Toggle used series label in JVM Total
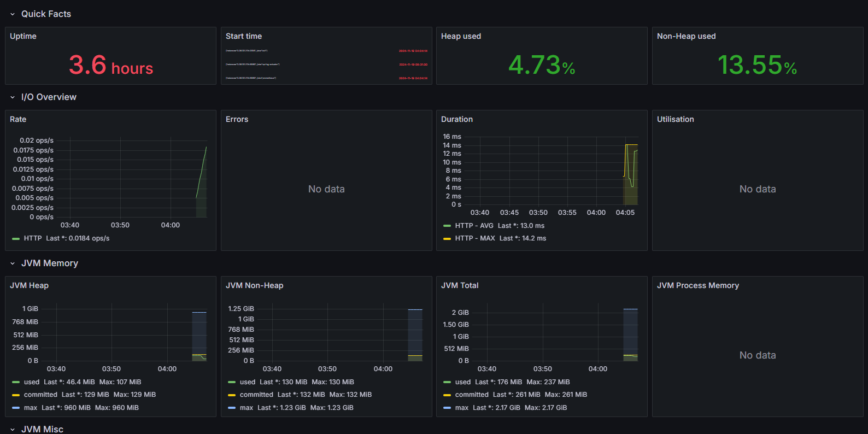The image size is (868, 434). pyautogui.click(x=463, y=382)
